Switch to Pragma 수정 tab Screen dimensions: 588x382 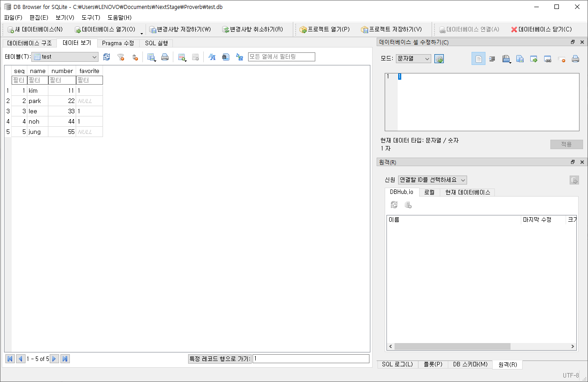tap(118, 43)
